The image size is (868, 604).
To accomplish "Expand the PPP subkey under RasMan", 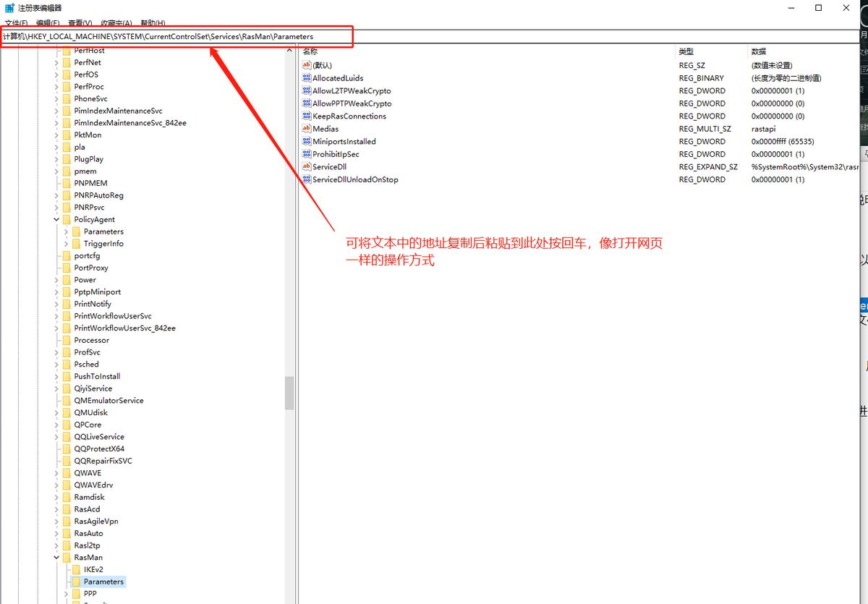I will click(66, 594).
